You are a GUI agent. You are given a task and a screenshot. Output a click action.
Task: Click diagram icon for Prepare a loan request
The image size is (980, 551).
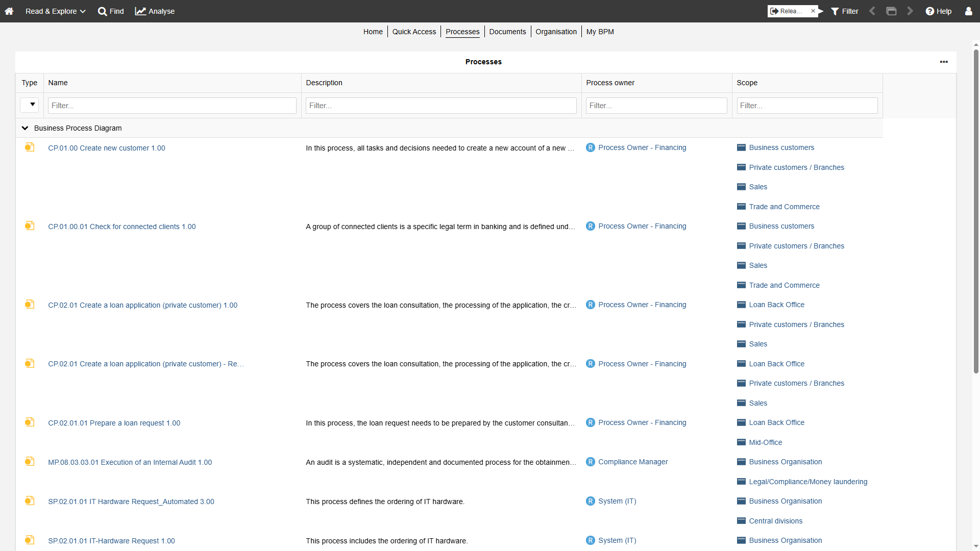(30, 422)
